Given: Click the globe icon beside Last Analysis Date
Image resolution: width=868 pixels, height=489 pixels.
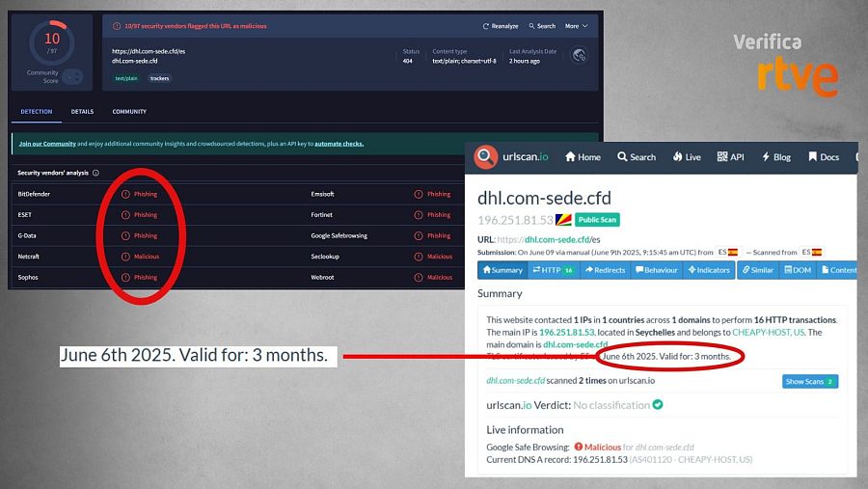Looking at the screenshot, I should pyautogui.click(x=578, y=56).
